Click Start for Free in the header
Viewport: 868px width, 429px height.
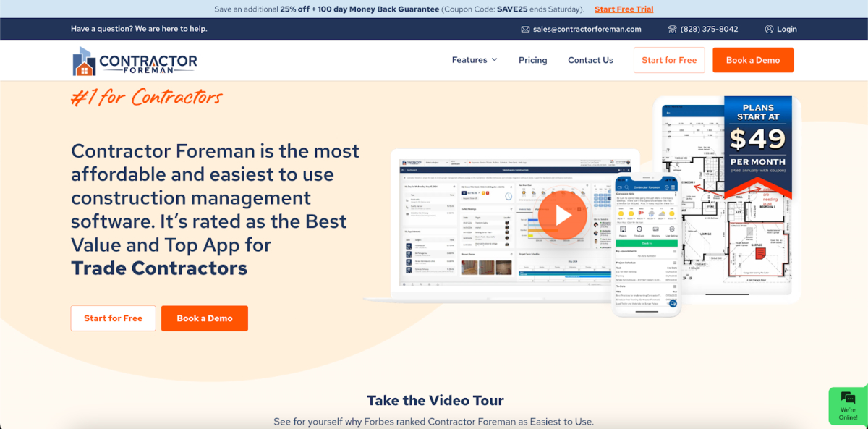tap(669, 60)
